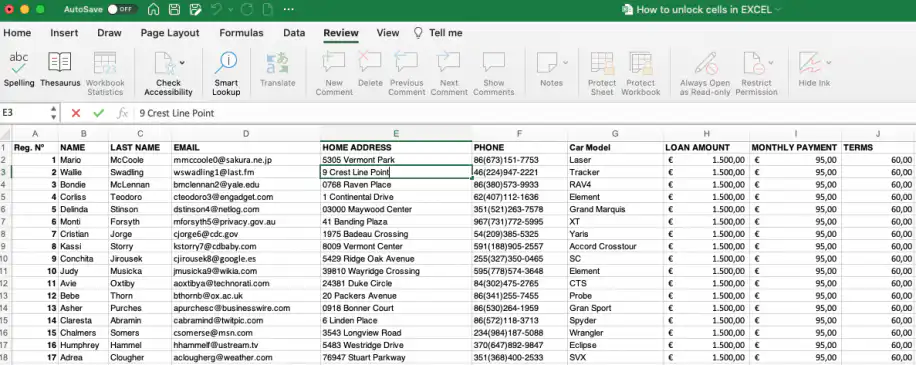Click Show Comments
Image resolution: width=916 pixels, height=365 pixels.
click(494, 74)
